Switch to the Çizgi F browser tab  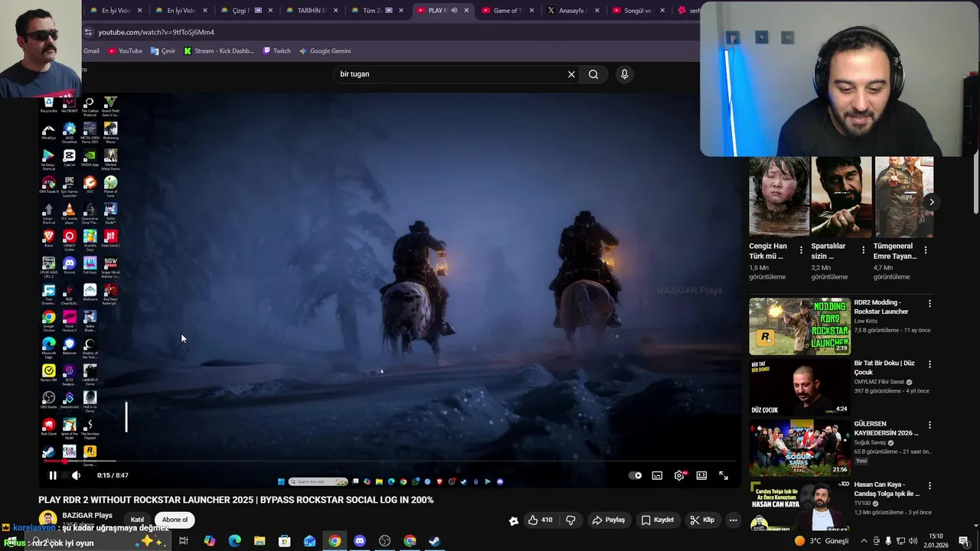pos(247,11)
